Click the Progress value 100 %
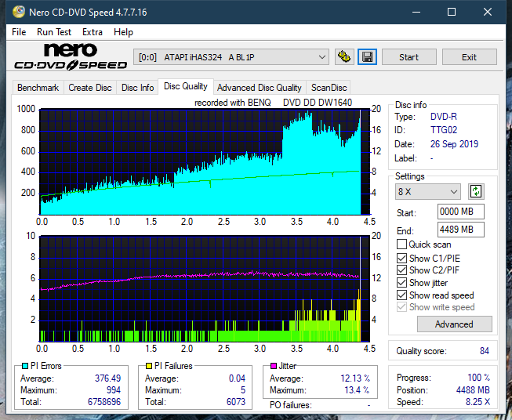The height and width of the screenshot is (420, 512). [x=479, y=378]
